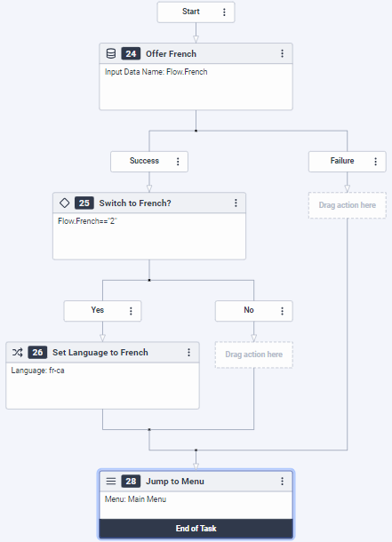
Task: Click the menu lines icon on Jump to Menu
Action: pyautogui.click(x=111, y=482)
